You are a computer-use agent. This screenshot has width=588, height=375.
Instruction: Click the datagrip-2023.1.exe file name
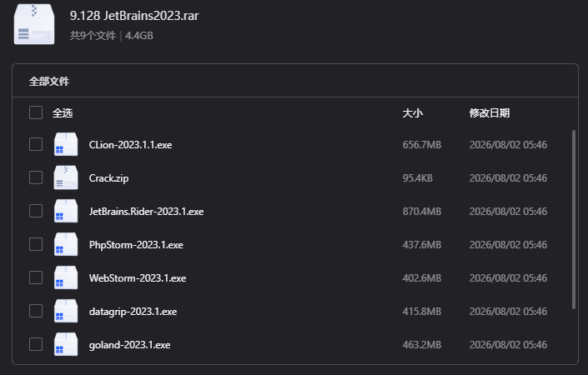pyautogui.click(x=133, y=312)
